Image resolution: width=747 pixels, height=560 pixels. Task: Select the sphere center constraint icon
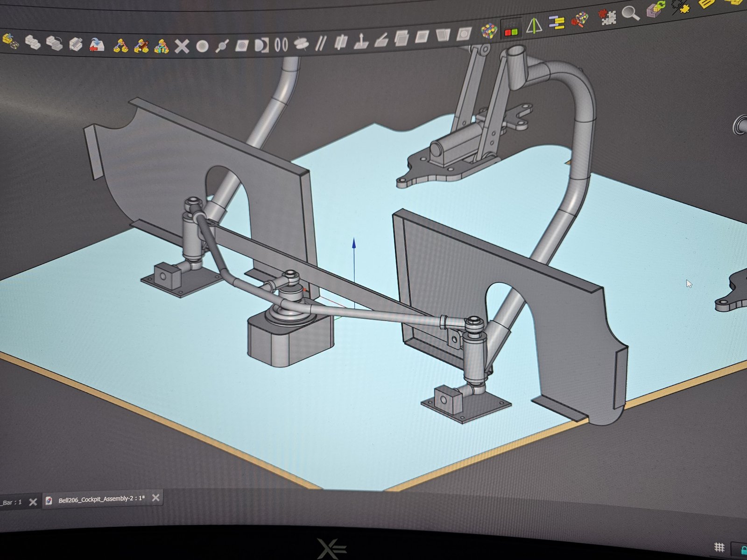(261, 45)
